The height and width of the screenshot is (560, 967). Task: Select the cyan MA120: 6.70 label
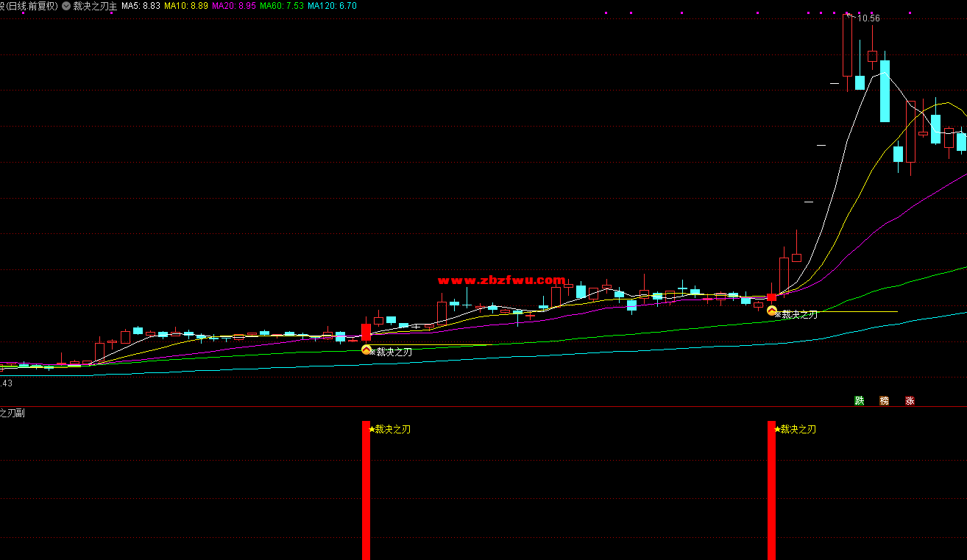click(332, 6)
